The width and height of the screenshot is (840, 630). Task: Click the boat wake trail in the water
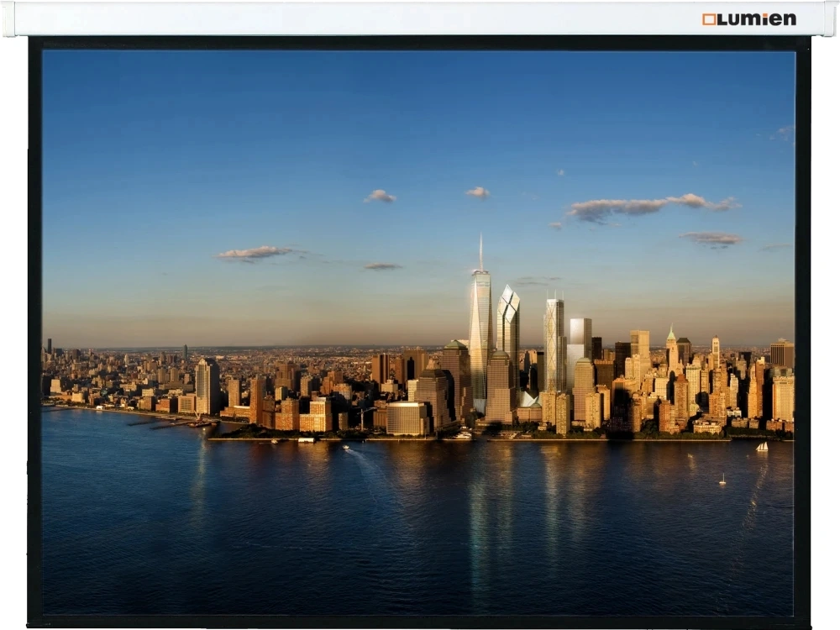tap(363, 470)
